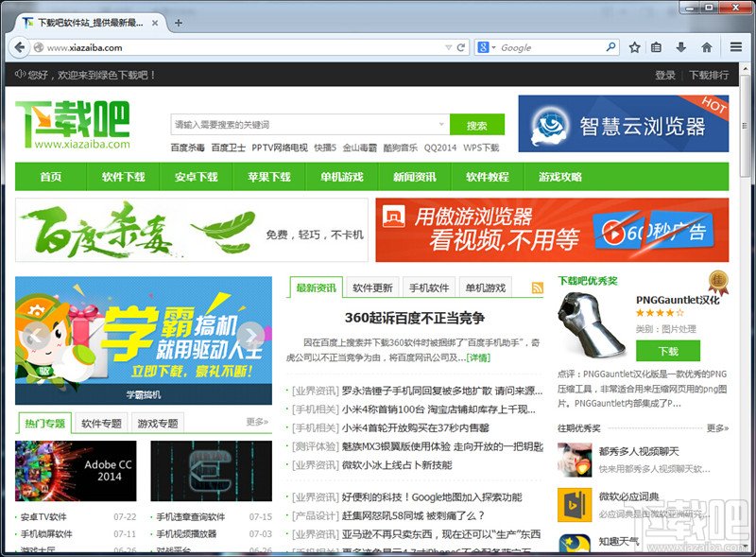Open the downloads arrow icon
The image size is (756, 557).
tap(680, 47)
